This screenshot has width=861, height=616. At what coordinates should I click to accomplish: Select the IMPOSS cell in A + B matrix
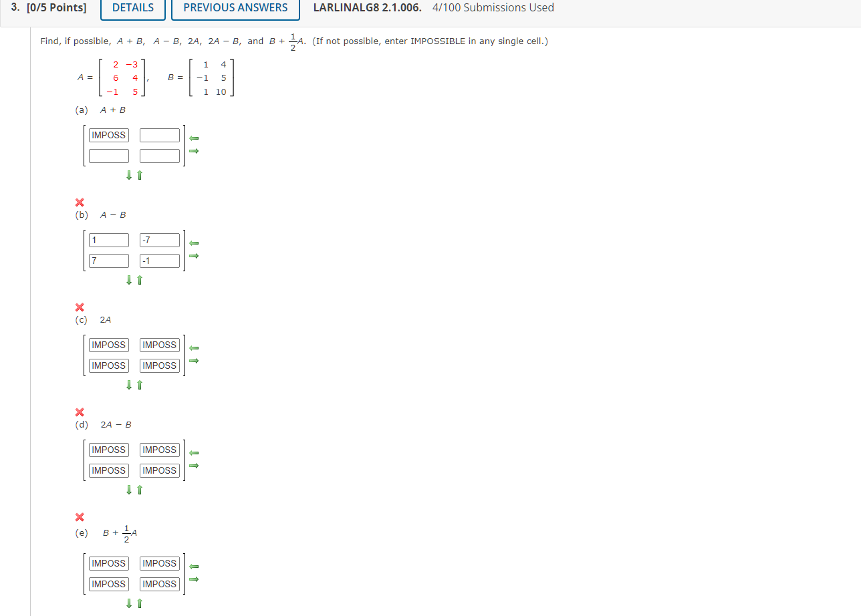click(x=108, y=134)
